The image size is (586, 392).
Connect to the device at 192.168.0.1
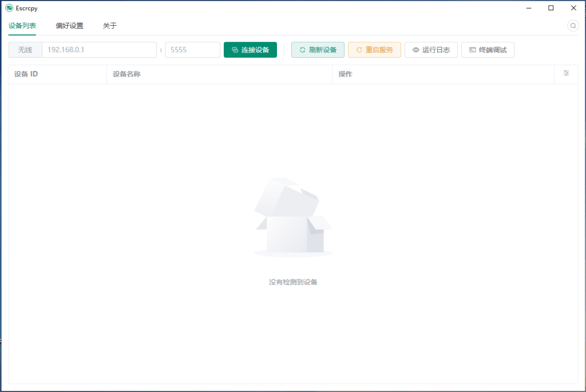[x=250, y=50]
